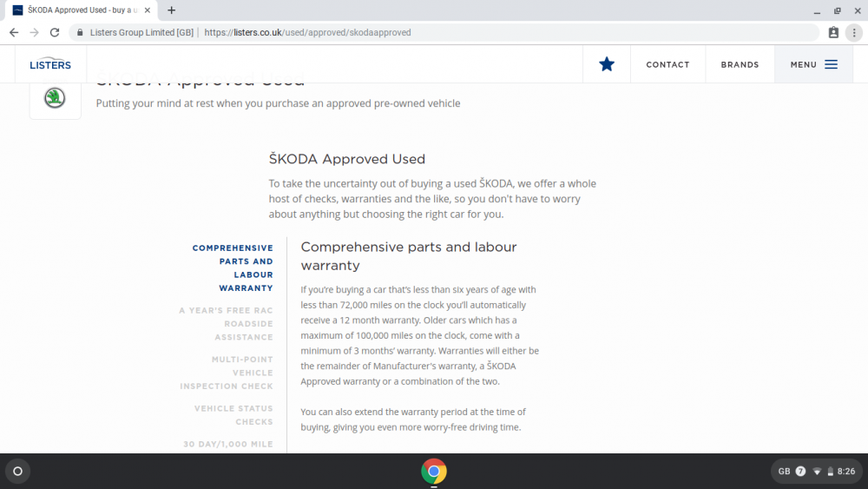Viewport: 868px width, 489px height.
Task: Open favourites with the star icon
Action: click(x=607, y=64)
